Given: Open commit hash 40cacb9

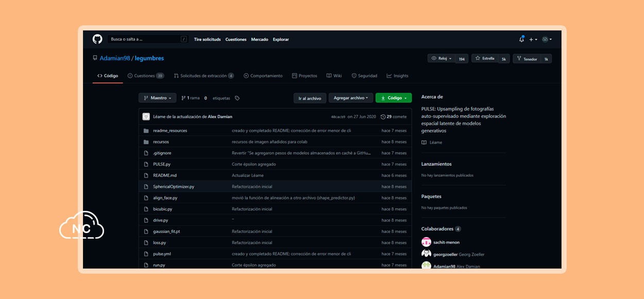Looking at the screenshot, I should [x=338, y=117].
